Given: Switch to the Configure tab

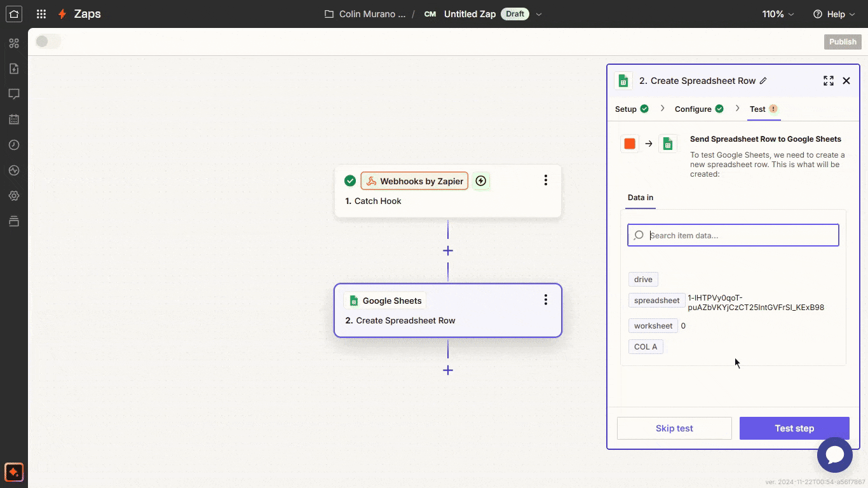Looking at the screenshot, I should 699,109.
